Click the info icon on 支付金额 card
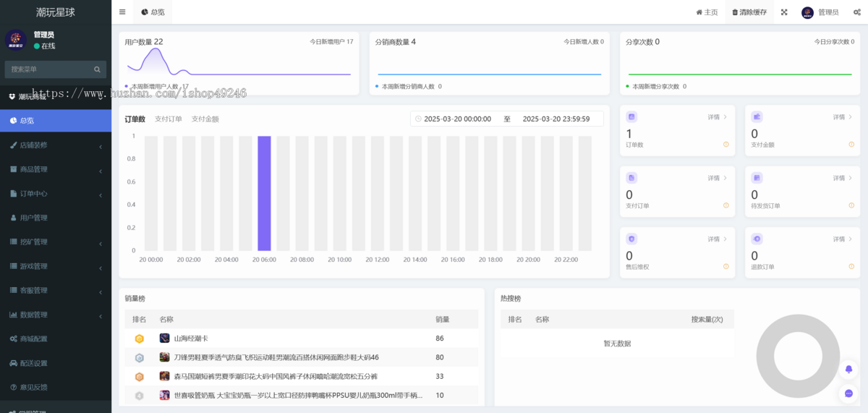The height and width of the screenshot is (413, 868). click(x=851, y=145)
